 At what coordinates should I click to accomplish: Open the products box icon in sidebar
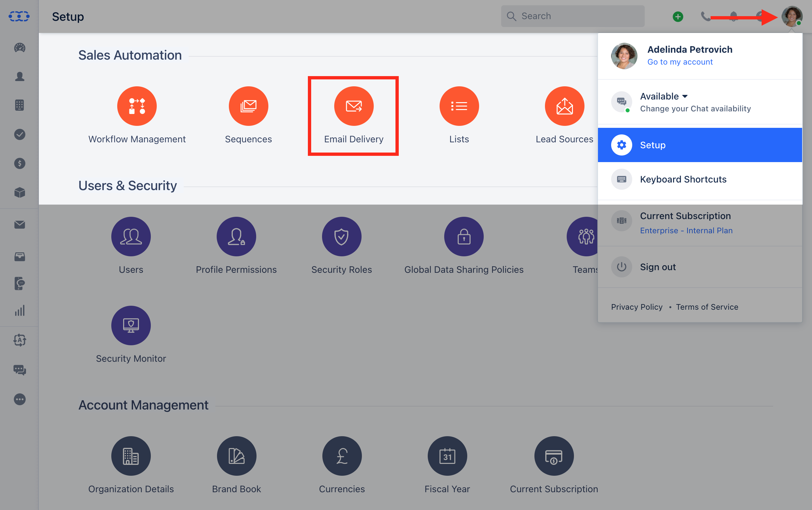coord(19,192)
